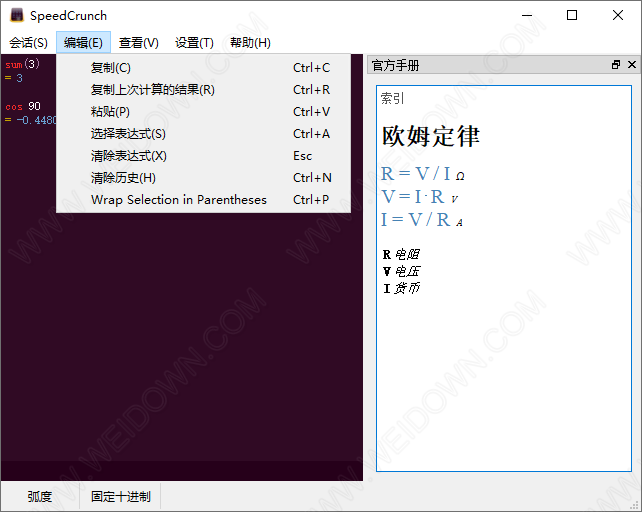Maximize the SpeedCrunch window
The image size is (642, 512).
[x=572, y=16]
